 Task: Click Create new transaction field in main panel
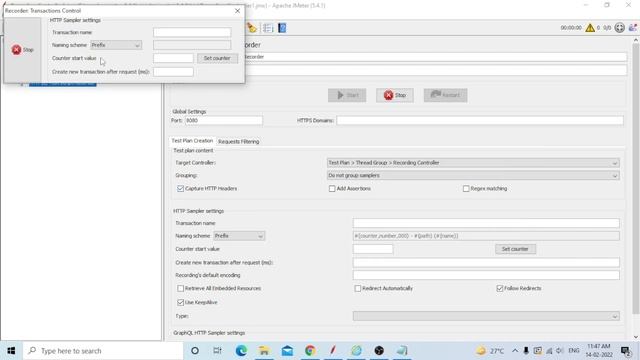tap(486, 262)
